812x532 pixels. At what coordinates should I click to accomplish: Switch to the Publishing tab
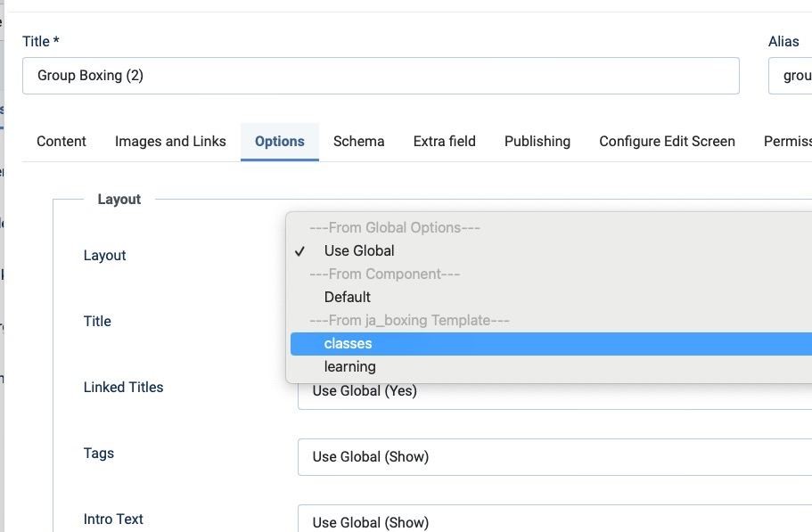537,141
